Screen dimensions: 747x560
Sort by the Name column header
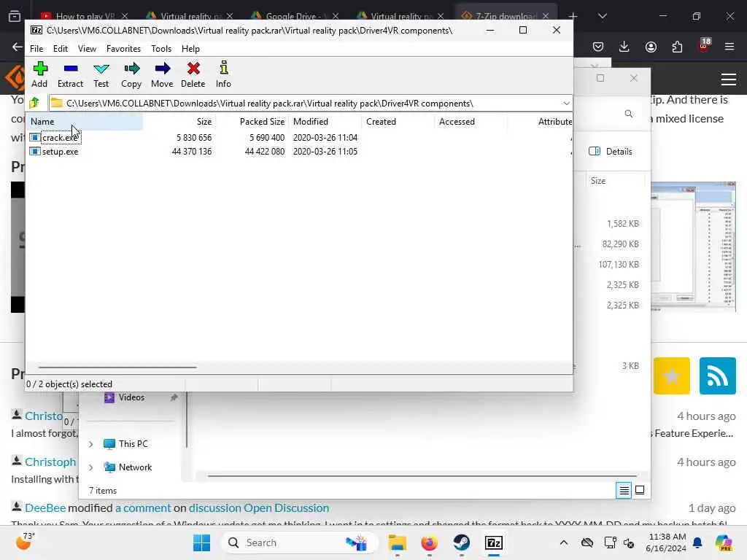pyautogui.click(x=85, y=122)
